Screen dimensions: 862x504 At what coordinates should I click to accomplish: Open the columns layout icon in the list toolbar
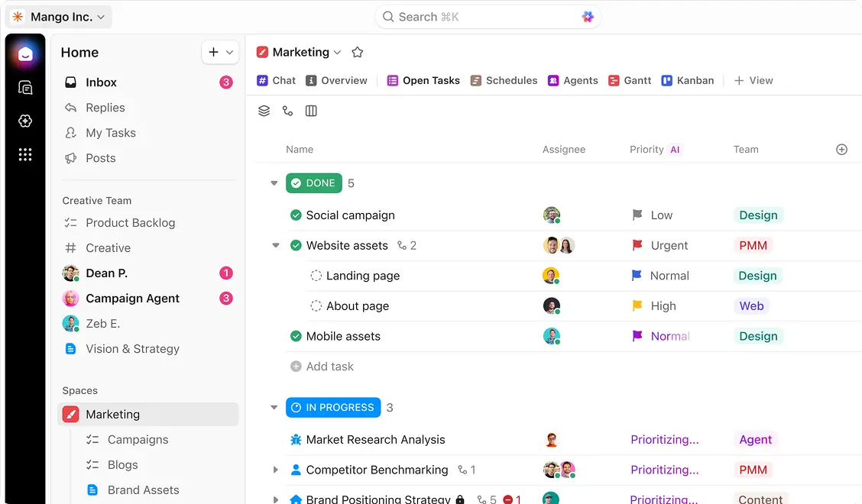pos(311,111)
